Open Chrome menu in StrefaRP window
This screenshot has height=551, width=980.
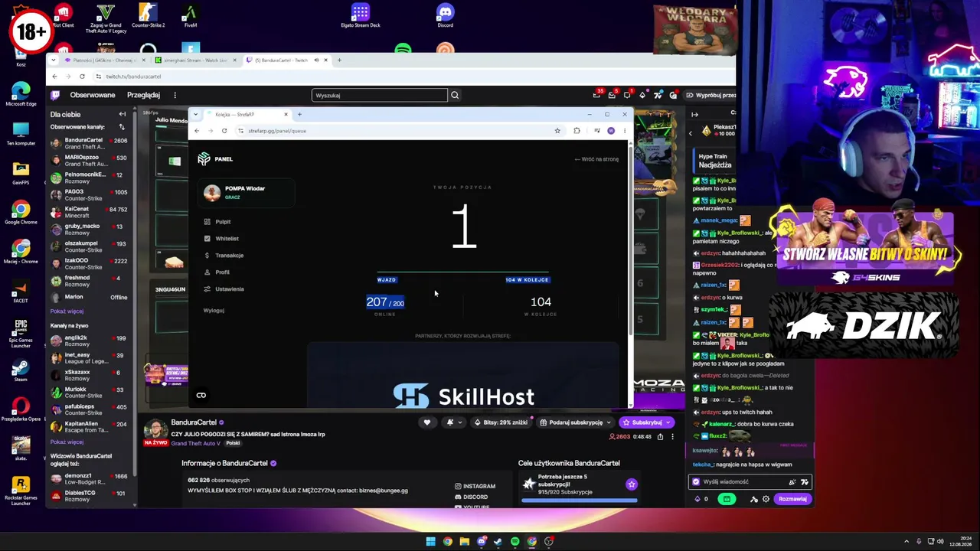pos(624,131)
